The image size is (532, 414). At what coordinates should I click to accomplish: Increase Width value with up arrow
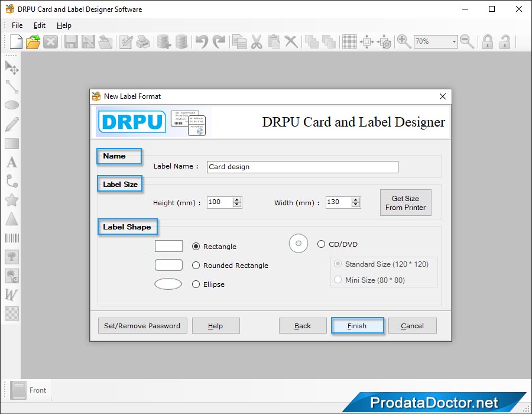356,199
